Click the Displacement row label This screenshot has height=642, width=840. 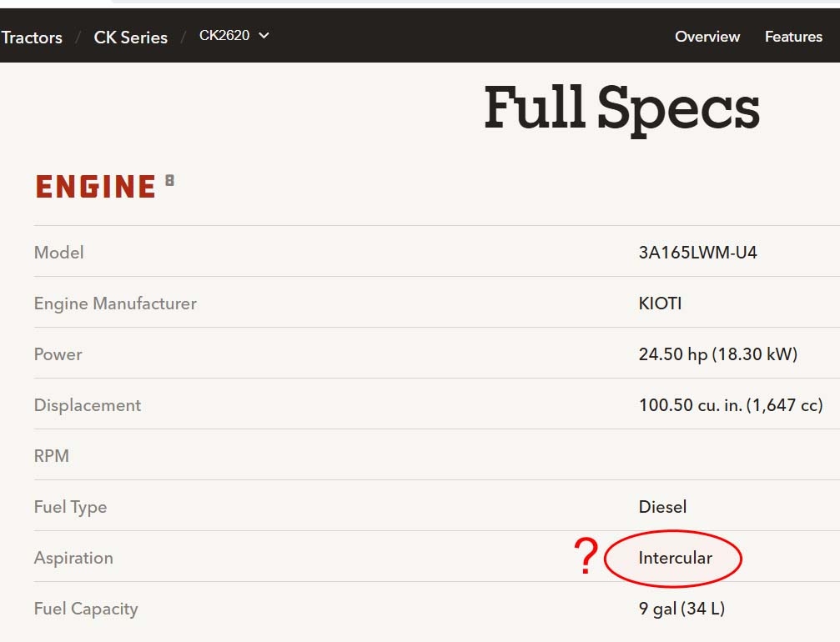pos(88,405)
